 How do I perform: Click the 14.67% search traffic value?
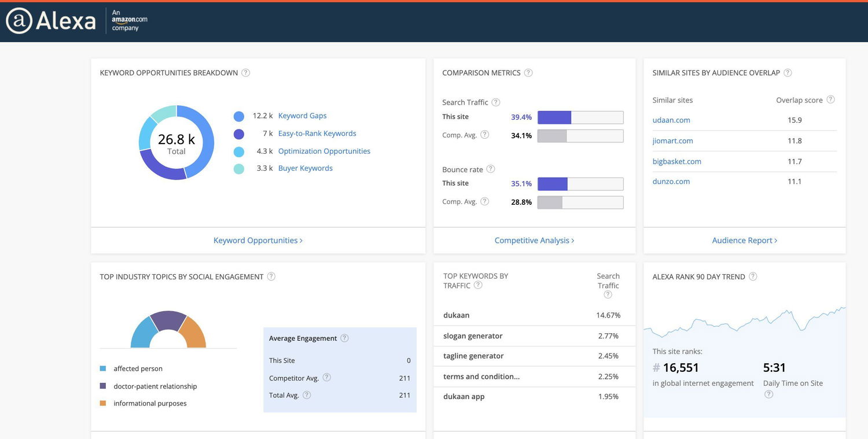(608, 315)
